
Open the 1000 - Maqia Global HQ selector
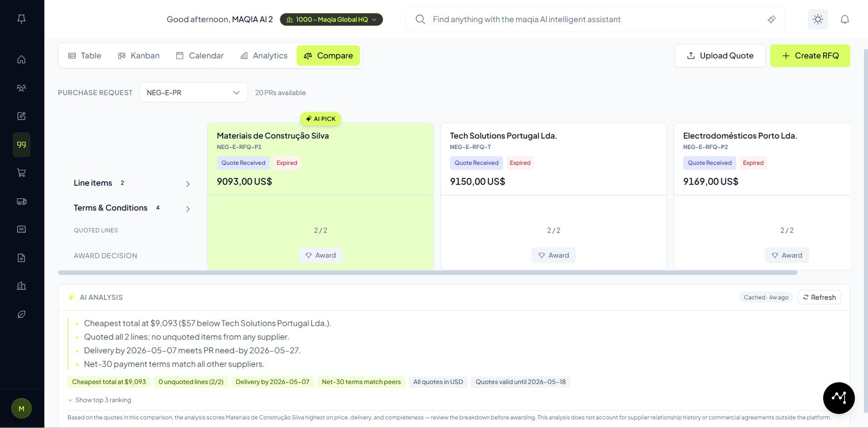pyautogui.click(x=331, y=19)
